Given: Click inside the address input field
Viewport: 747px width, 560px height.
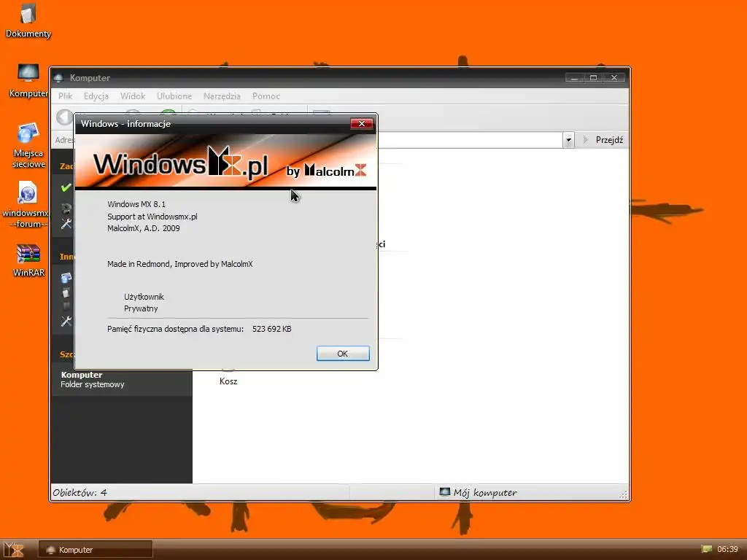Looking at the screenshot, I should tap(469, 140).
